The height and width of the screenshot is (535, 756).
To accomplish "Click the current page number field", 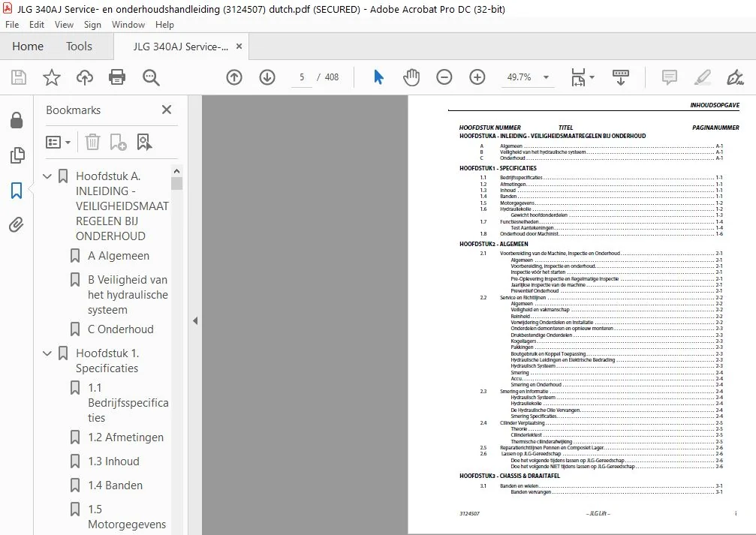I will [x=302, y=77].
